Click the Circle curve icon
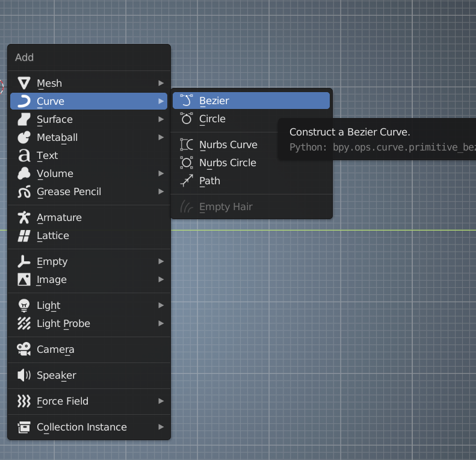Image resolution: width=476 pixels, height=460 pixels. pos(187,119)
